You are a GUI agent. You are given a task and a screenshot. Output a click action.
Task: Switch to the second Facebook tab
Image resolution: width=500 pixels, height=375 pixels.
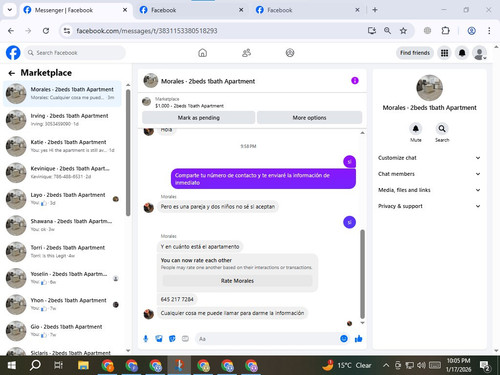(191, 10)
